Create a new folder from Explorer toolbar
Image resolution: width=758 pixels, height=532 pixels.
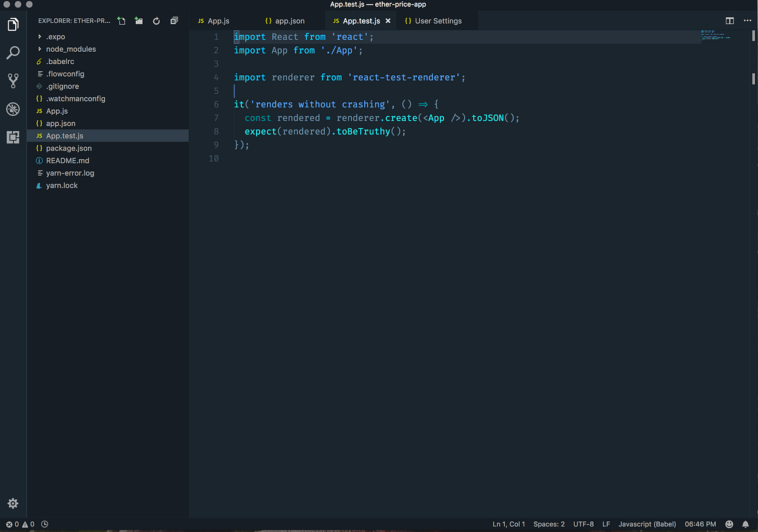tap(138, 20)
